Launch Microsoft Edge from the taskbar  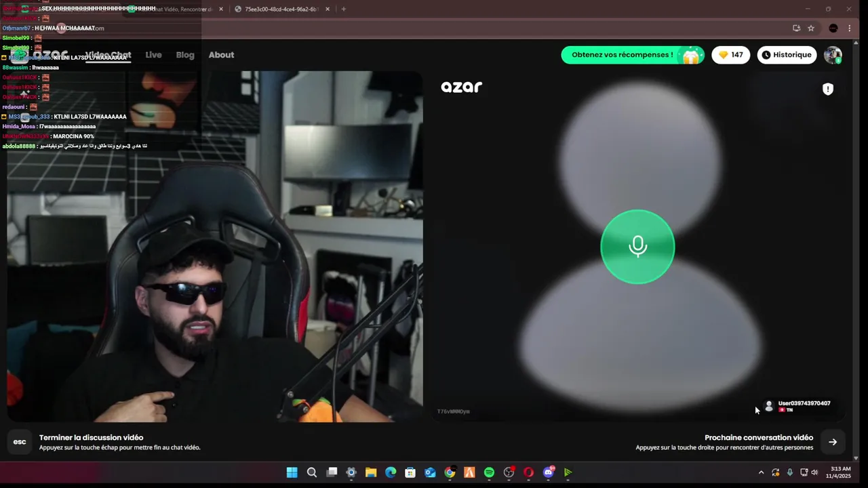[x=391, y=472]
